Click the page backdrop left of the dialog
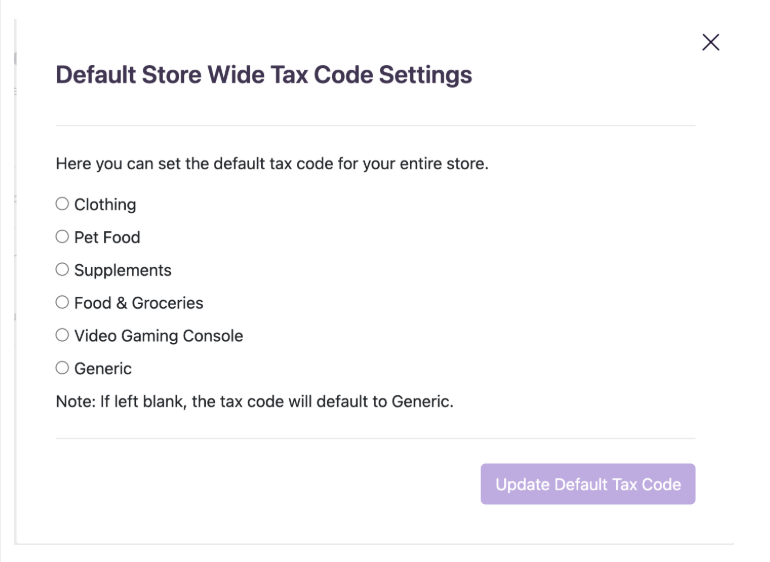This screenshot has width=770, height=562. tap(7, 300)
